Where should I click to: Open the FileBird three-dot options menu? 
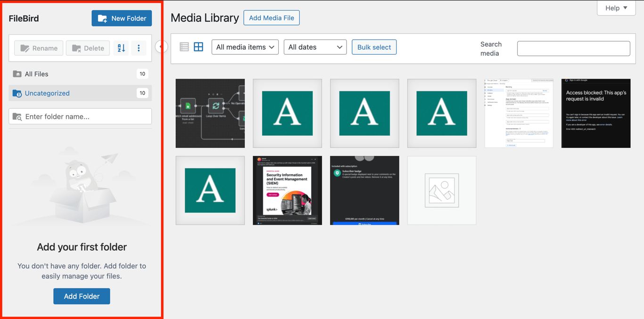click(139, 48)
